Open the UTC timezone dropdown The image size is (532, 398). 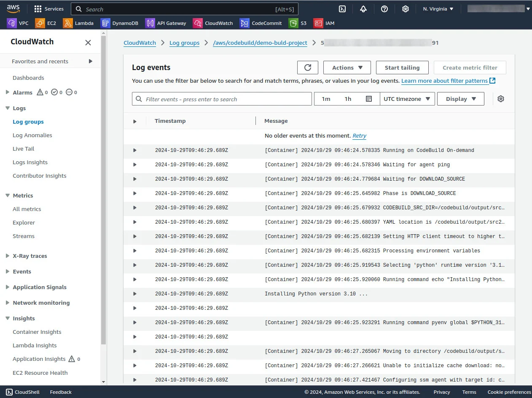(x=407, y=99)
